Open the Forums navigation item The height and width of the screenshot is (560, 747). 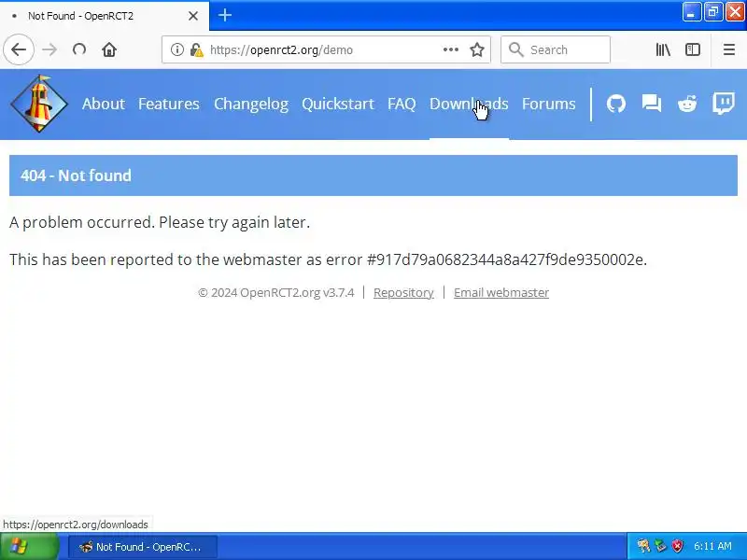pyautogui.click(x=549, y=104)
